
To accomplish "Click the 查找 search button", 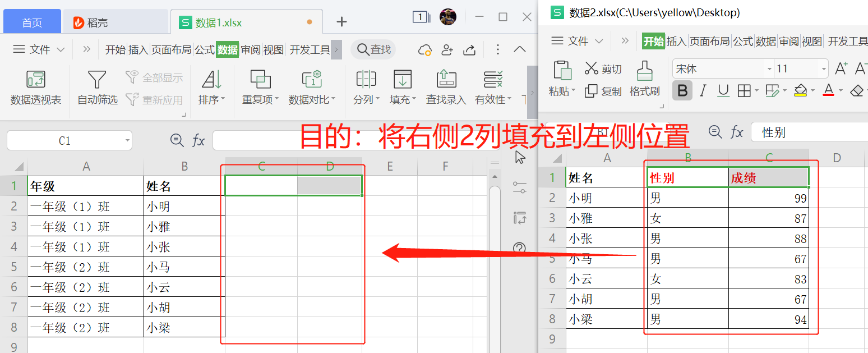I will [373, 49].
